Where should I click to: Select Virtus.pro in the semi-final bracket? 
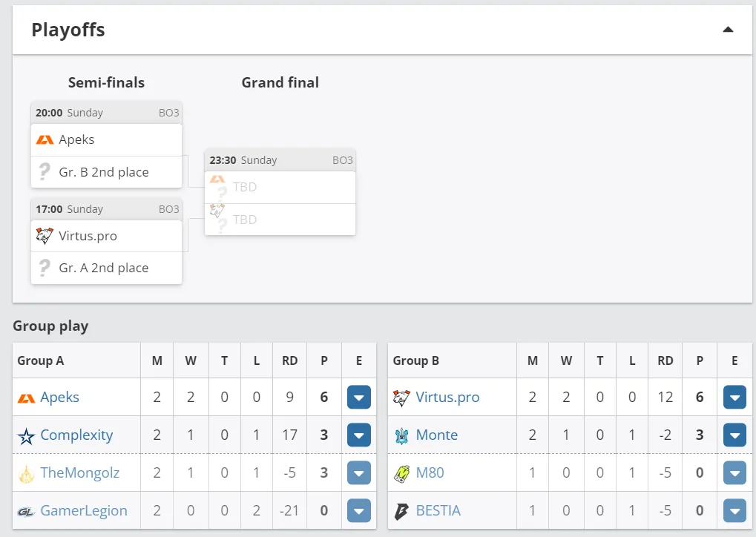tap(107, 236)
